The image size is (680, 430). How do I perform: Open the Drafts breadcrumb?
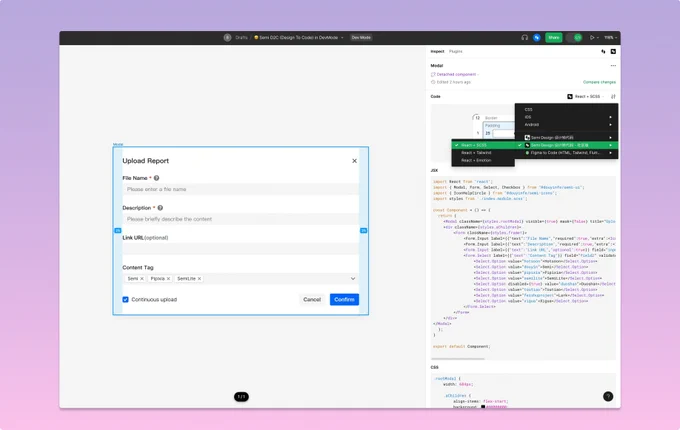click(241, 38)
